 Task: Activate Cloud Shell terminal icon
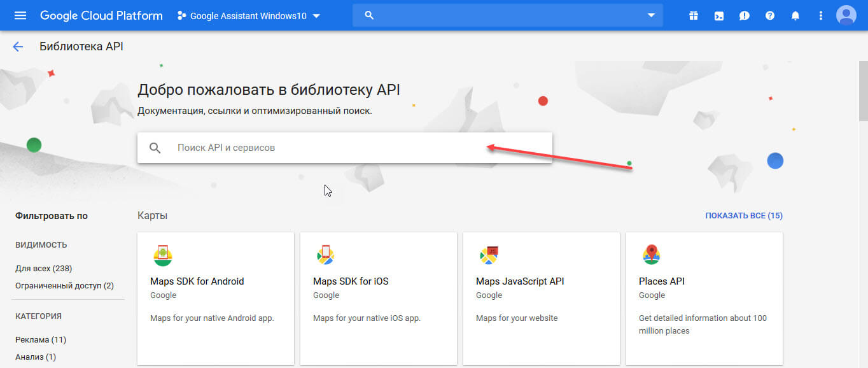click(x=718, y=15)
